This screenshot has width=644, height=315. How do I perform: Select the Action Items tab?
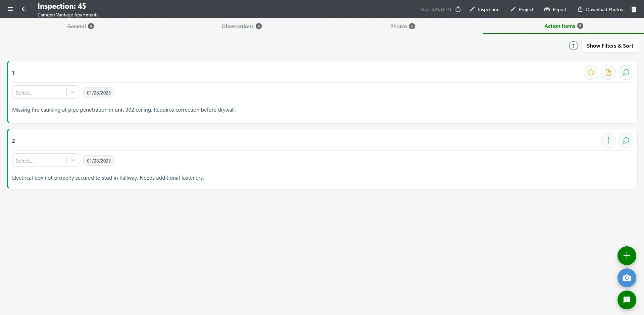point(563,26)
